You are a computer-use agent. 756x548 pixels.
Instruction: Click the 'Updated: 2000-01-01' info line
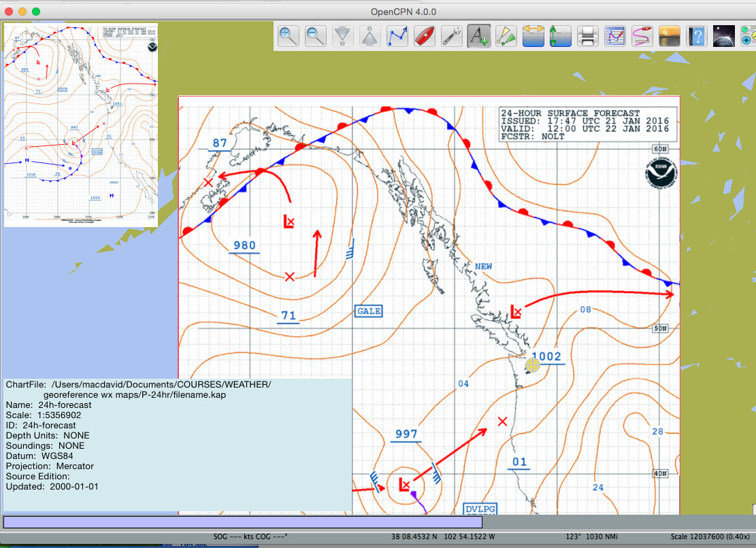[x=52, y=486]
